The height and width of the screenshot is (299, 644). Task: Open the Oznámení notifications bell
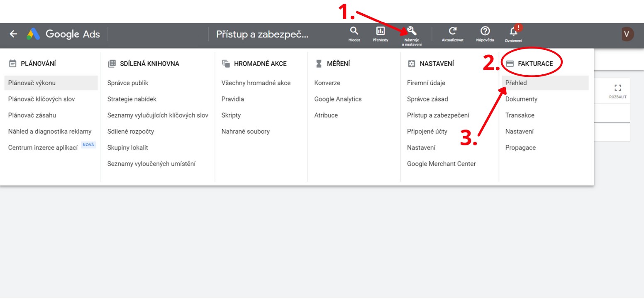coord(514,32)
